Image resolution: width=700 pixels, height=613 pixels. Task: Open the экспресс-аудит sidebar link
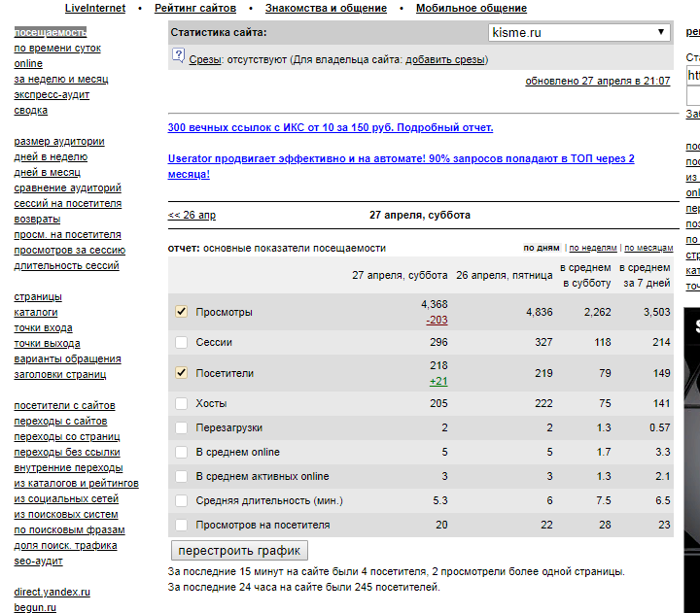tap(52, 94)
